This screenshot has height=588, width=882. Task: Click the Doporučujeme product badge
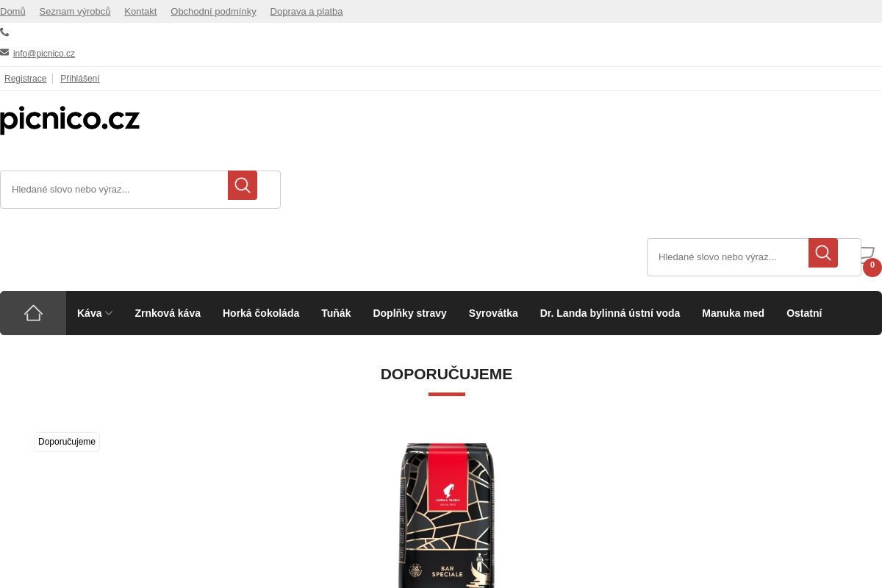[67, 442]
